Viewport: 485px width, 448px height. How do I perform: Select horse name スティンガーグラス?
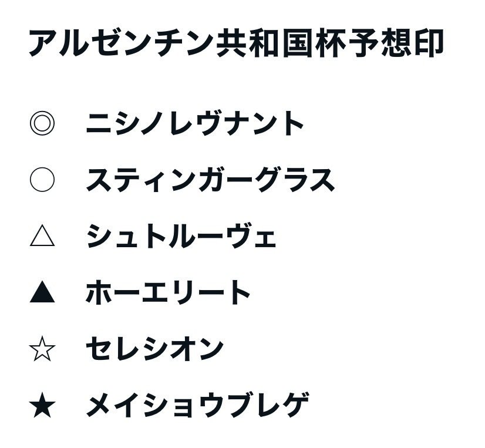click(210, 180)
